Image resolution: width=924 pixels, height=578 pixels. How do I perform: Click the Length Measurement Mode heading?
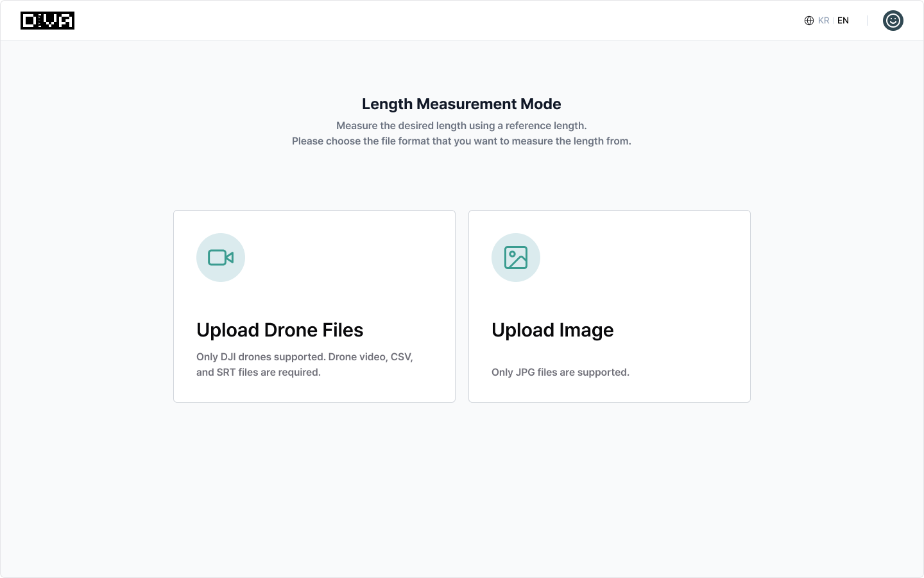tap(461, 104)
